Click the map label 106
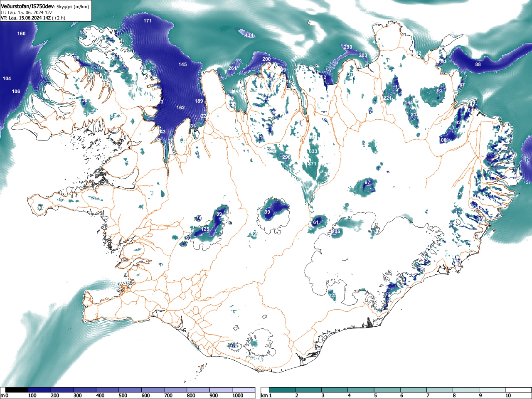The height and width of the screenshot is (399, 532). [16, 91]
